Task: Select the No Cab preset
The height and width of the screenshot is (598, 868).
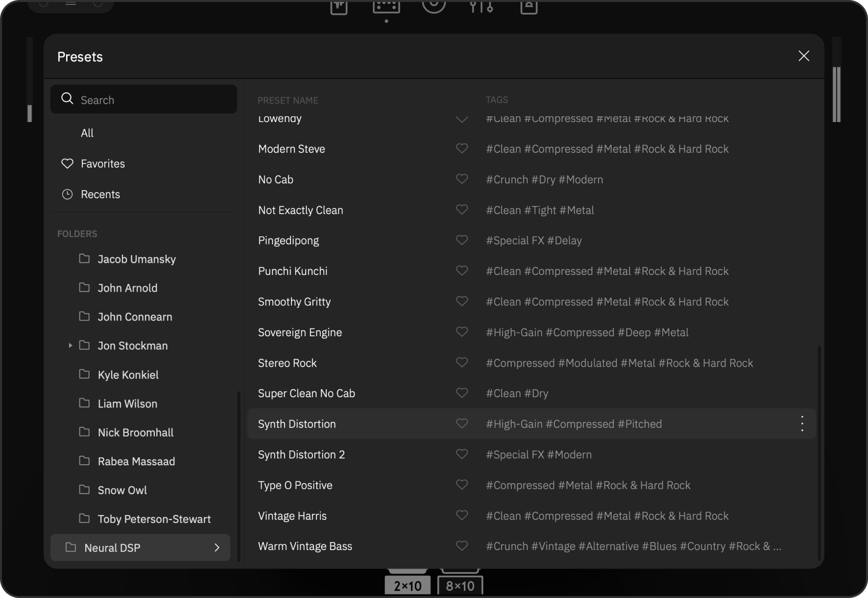Action: click(276, 179)
